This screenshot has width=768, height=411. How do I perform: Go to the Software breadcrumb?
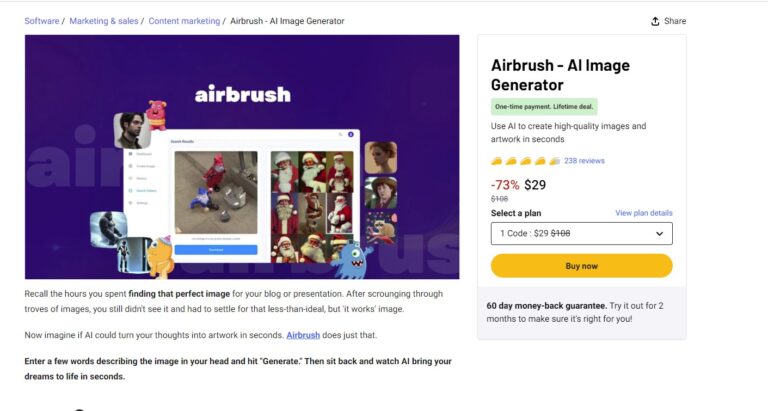point(42,21)
